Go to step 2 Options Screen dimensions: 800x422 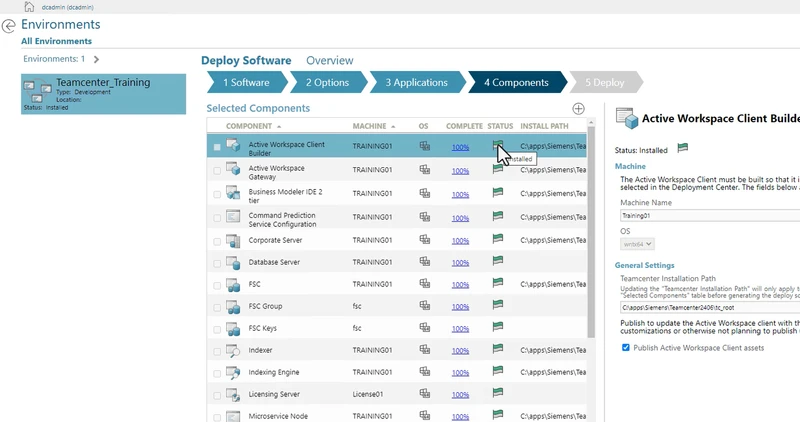(328, 82)
